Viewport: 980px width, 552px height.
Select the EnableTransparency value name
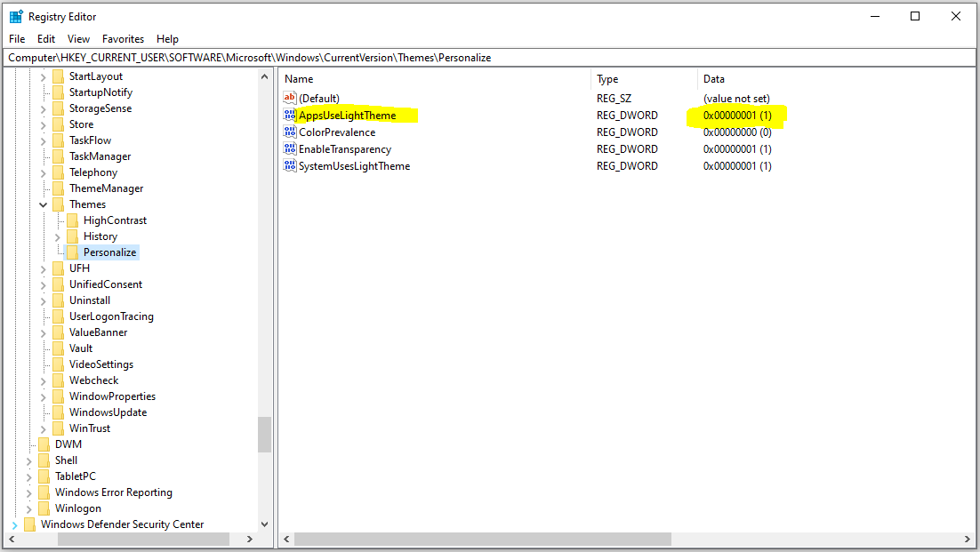point(345,149)
